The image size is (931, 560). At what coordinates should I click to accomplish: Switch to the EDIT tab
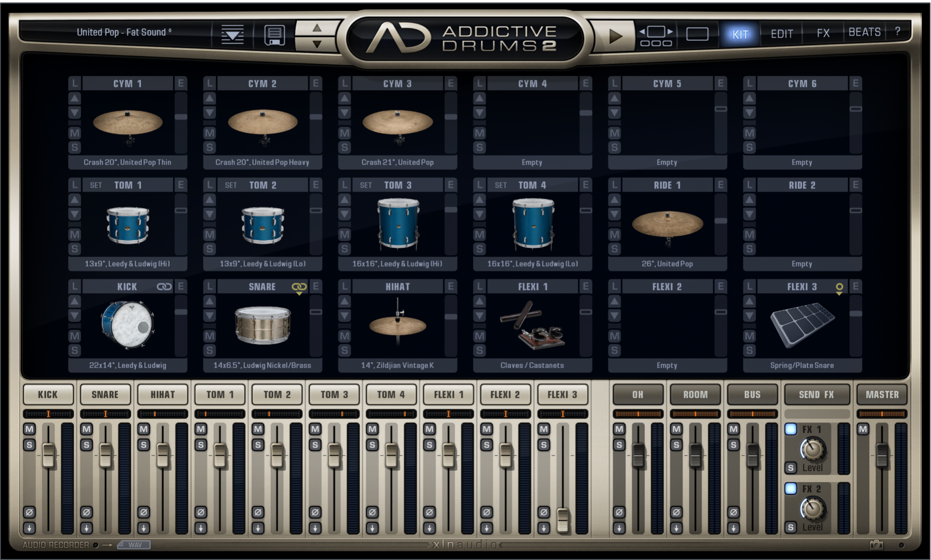click(x=782, y=34)
